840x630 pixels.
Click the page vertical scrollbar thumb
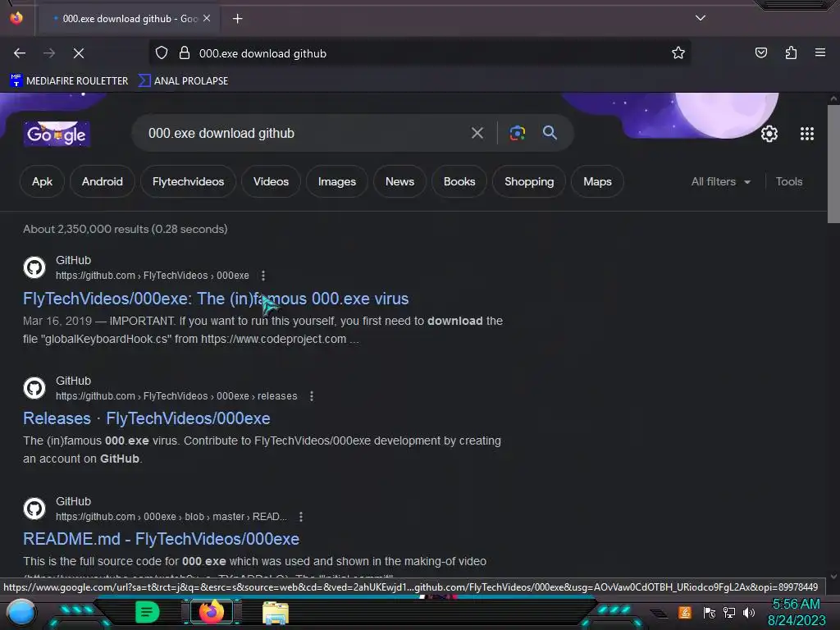[833, 163]
